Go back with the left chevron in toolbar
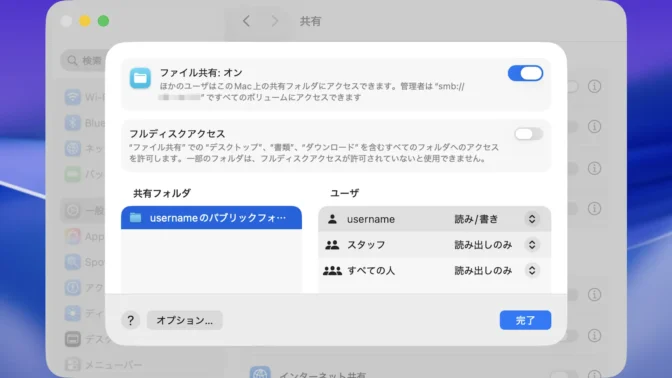The image size is (672, 378). 246,21
